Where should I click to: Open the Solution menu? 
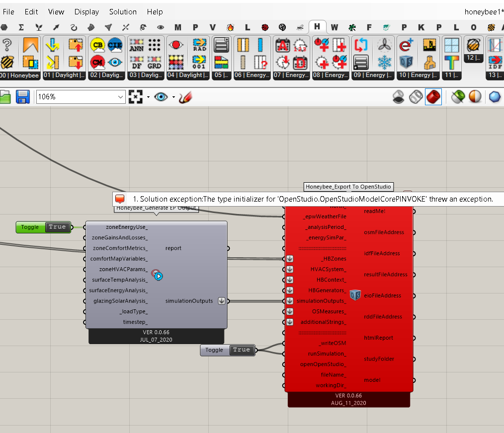[123, 12]
